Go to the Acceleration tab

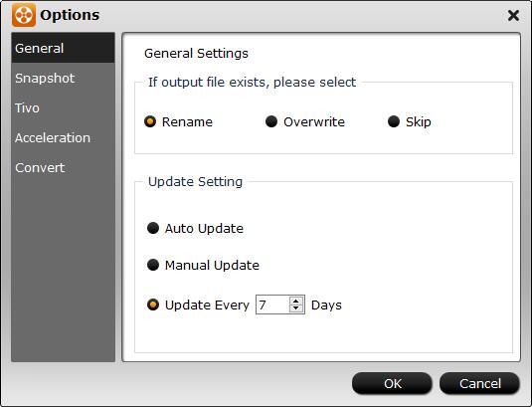63,137
